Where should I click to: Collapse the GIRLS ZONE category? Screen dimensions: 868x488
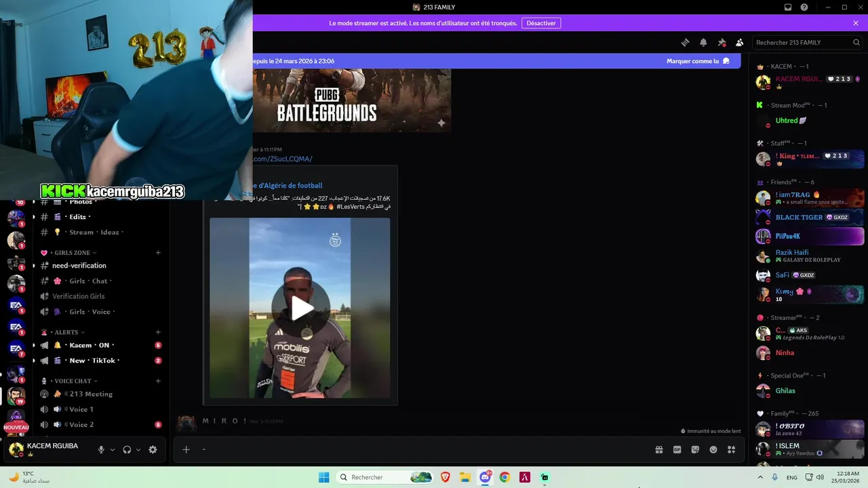pyautogui.click(x=71, y=253)
